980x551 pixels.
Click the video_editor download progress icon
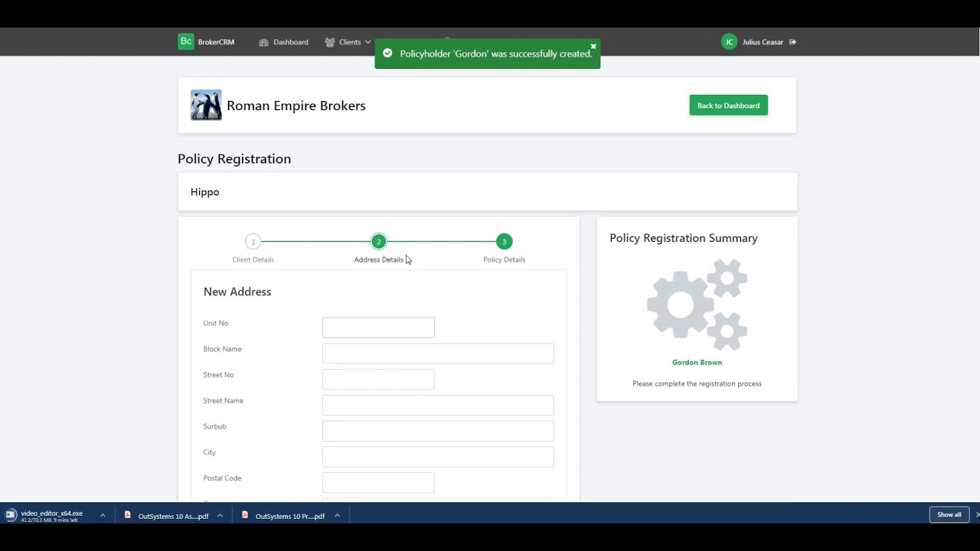(x=11, y=515)
